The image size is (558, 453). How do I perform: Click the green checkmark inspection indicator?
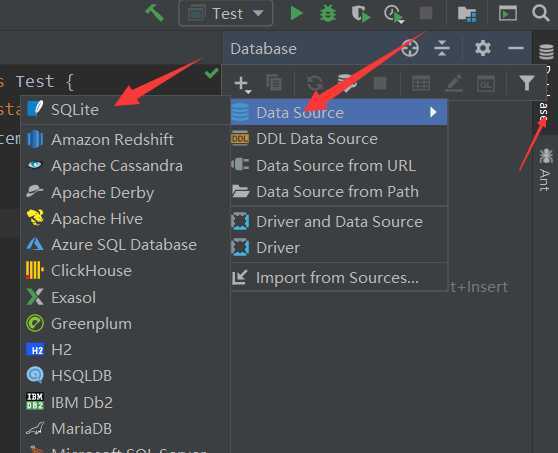pyautogui.click(x=211, y=73)
